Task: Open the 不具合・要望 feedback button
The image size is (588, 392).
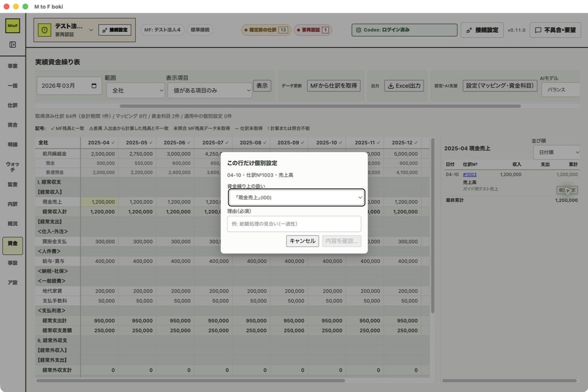Action: tap(555, 30)
